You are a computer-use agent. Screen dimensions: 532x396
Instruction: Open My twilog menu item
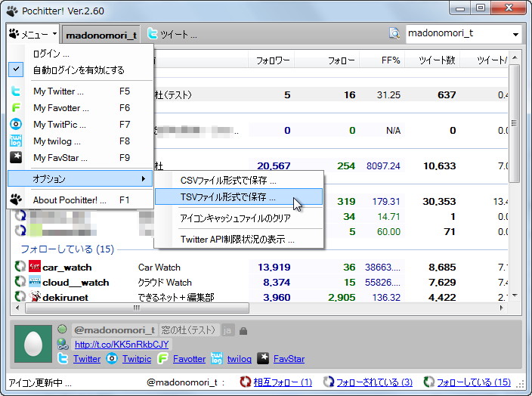(82, 141)
